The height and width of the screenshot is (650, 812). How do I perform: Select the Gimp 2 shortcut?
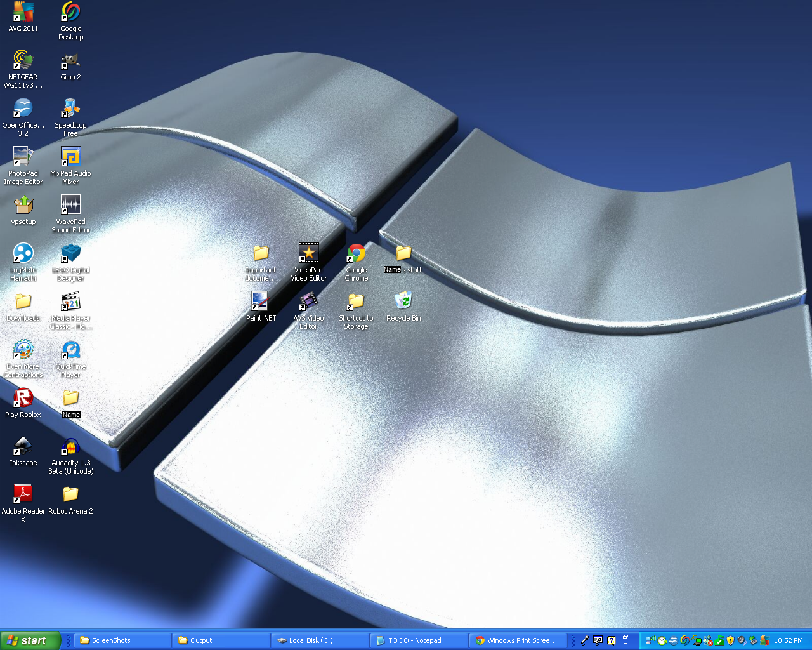pos(70,65)
